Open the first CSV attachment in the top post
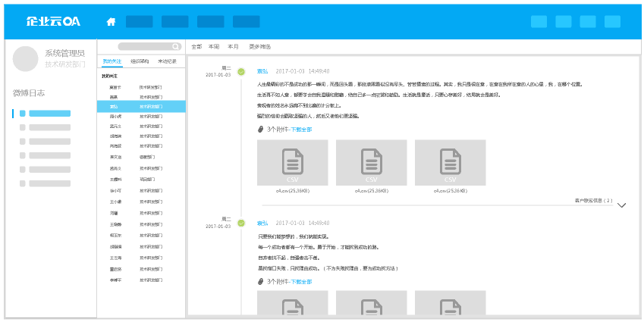The height and width of the screenshot is (322, 644). click(x=292, y=162)
